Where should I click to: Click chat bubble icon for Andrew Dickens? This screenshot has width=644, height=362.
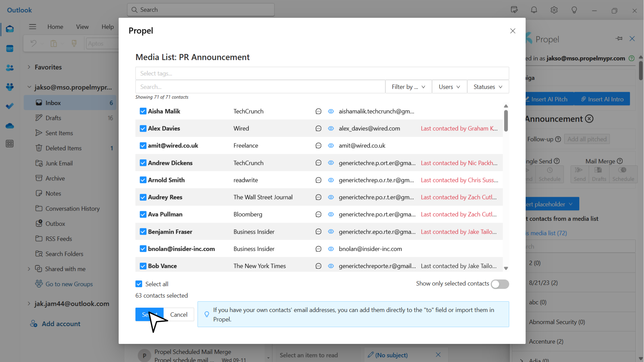318,163
